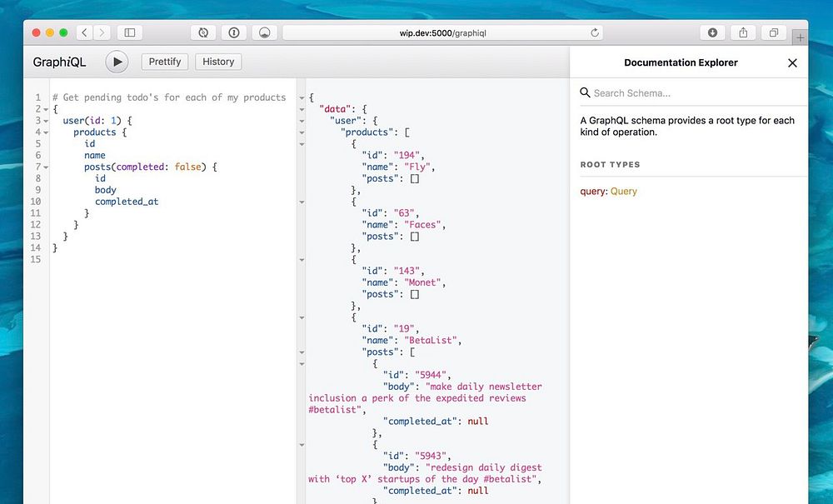Collapse the user(id: 1) block fold arrow
This screenshot has height=504, width=833.
45,121
